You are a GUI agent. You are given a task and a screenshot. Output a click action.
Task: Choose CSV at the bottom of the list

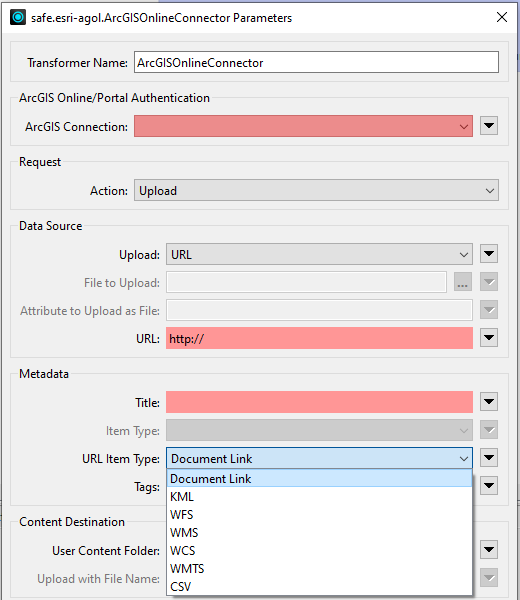tap(319, 587)
